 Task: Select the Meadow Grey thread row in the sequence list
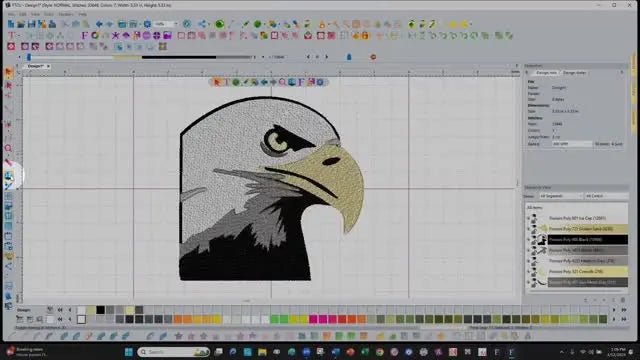click(587, 261)
